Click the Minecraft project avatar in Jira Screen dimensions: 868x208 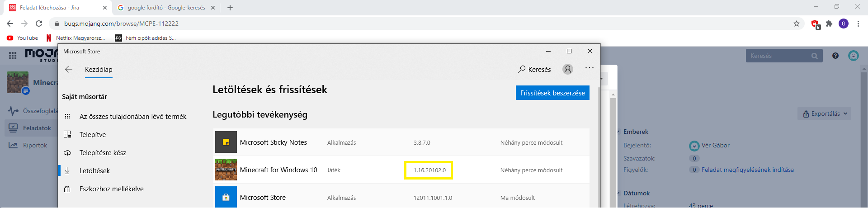pyautogui.click(x=18, y=82)
